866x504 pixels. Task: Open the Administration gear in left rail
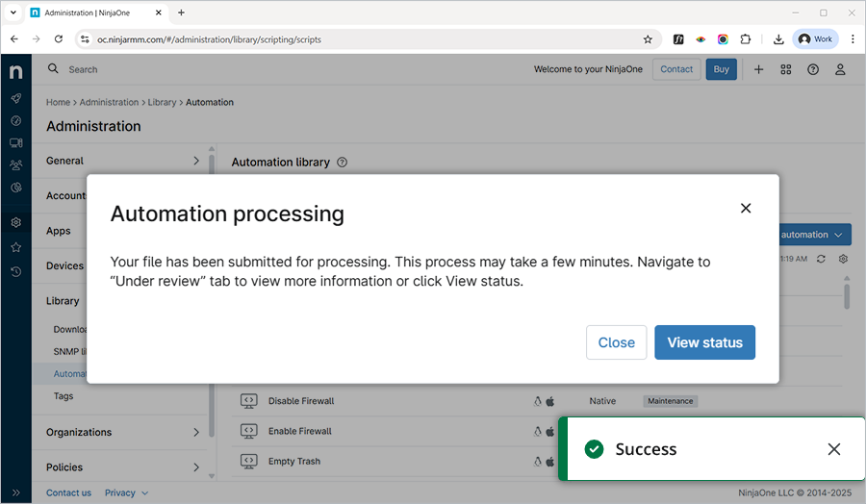[16, 222]
